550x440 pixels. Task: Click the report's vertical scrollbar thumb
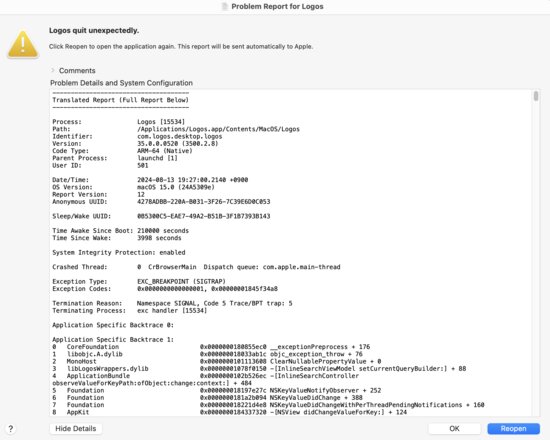click(536, 96)
